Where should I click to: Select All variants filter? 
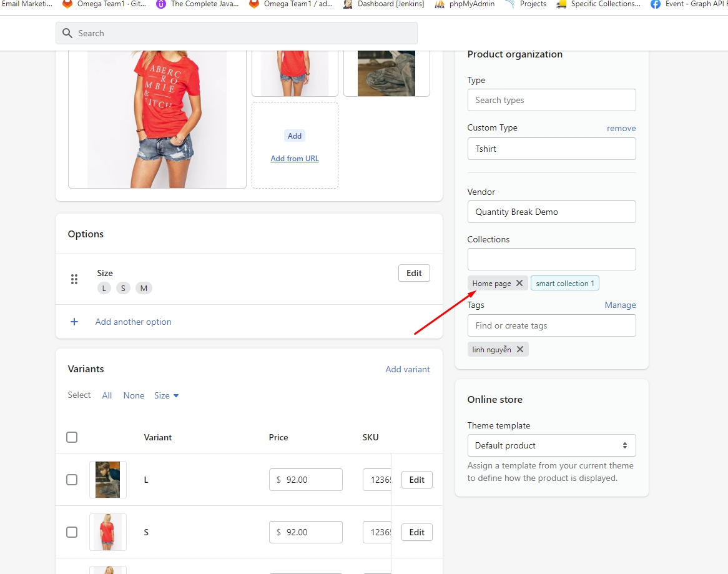(107, 395)
